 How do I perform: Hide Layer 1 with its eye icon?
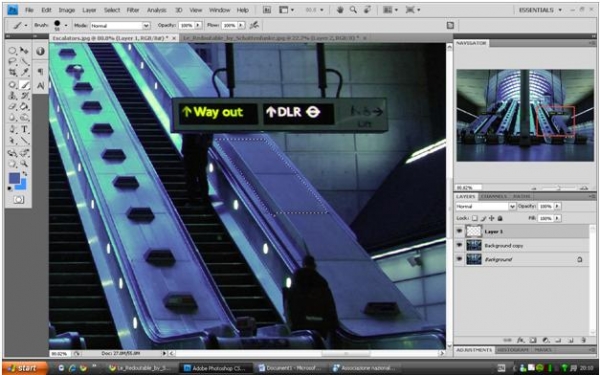pos(460,231)
